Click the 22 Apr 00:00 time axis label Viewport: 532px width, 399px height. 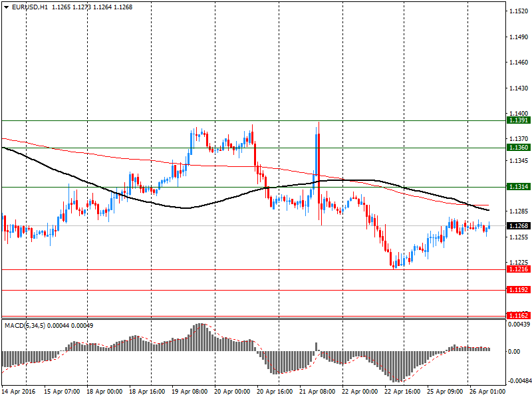click(360, 392)
